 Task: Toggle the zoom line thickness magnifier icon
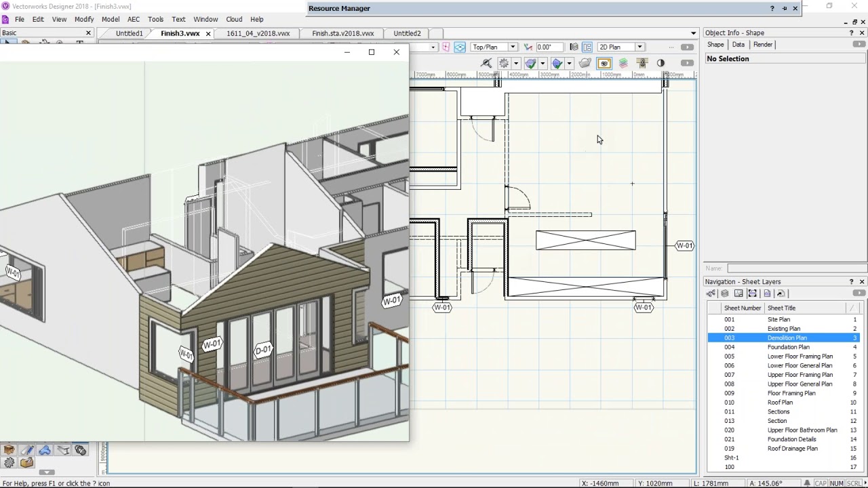pos(486,62)
